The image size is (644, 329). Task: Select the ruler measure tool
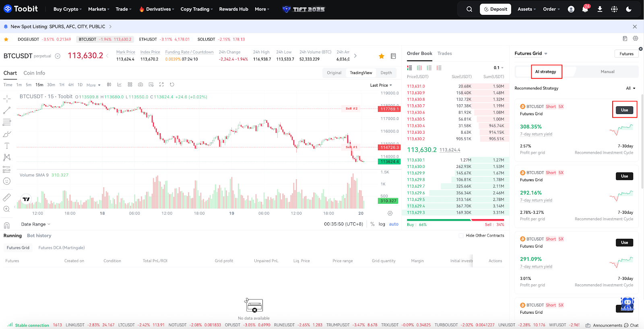pos(7,197)
